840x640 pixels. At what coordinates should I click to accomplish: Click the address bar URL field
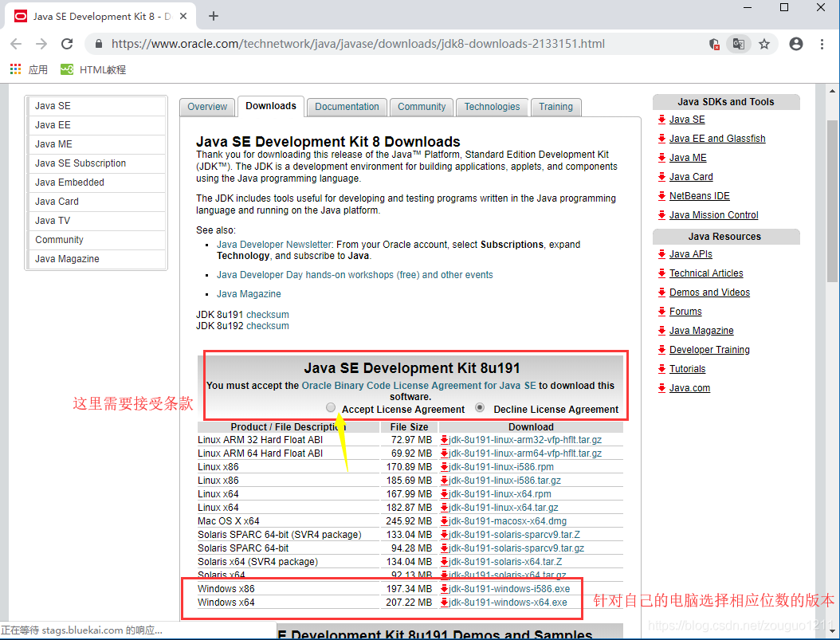tap(358, 44)
